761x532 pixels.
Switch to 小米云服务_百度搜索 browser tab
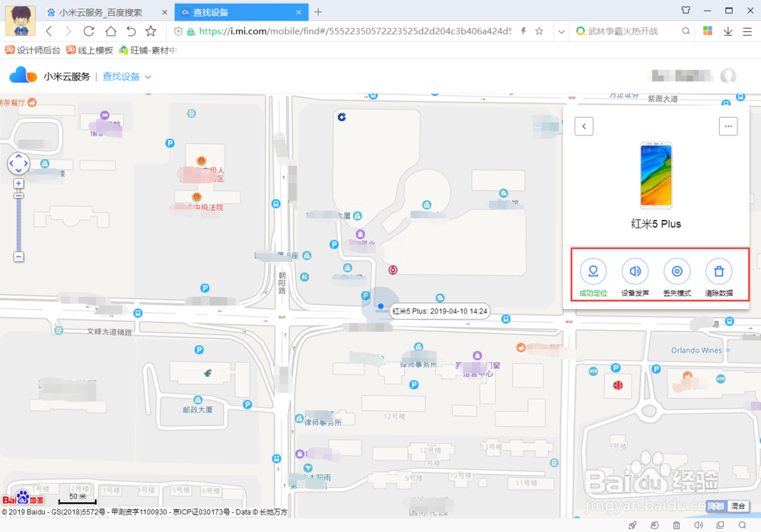point(101,12)
